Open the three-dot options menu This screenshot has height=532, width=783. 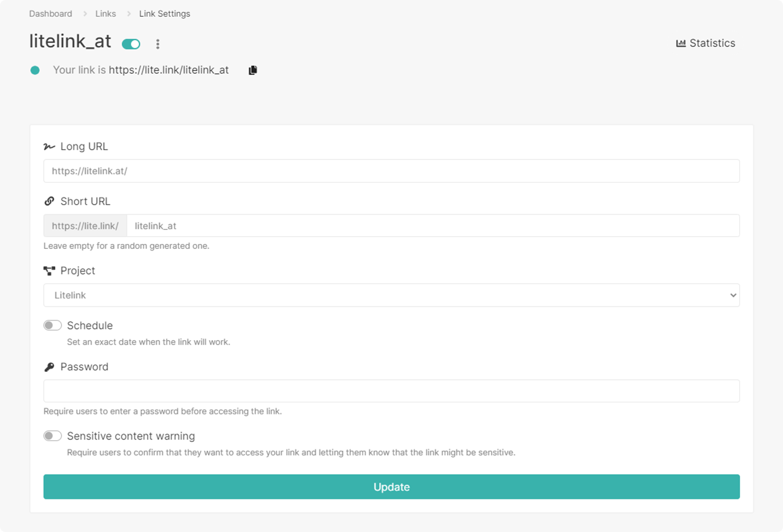coord(158,44)
